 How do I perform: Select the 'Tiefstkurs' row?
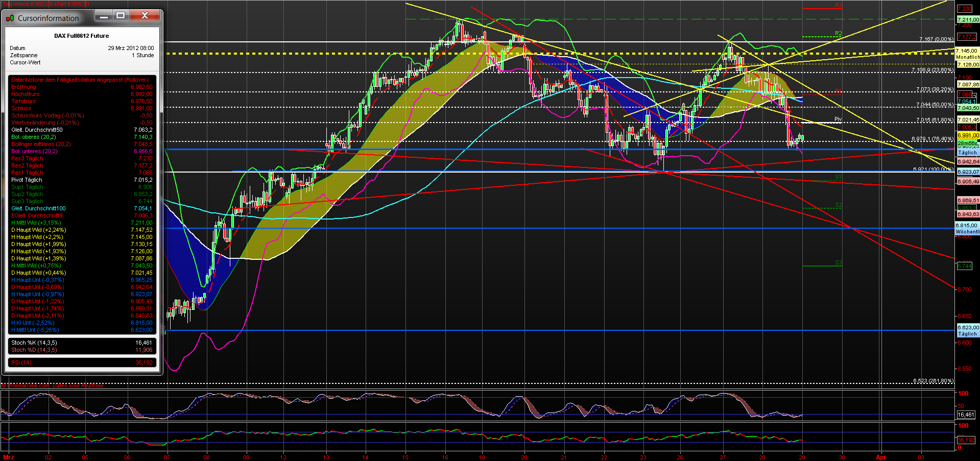82,101
